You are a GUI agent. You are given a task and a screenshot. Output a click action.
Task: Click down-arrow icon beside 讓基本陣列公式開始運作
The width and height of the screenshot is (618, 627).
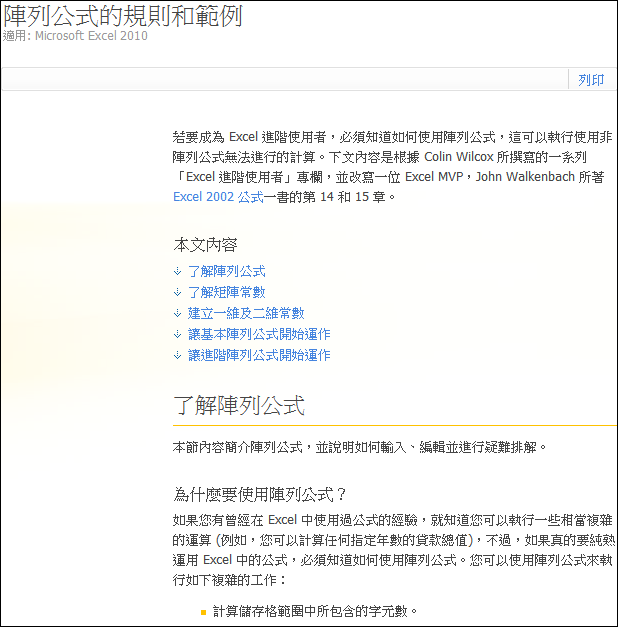tap(178, 334)
